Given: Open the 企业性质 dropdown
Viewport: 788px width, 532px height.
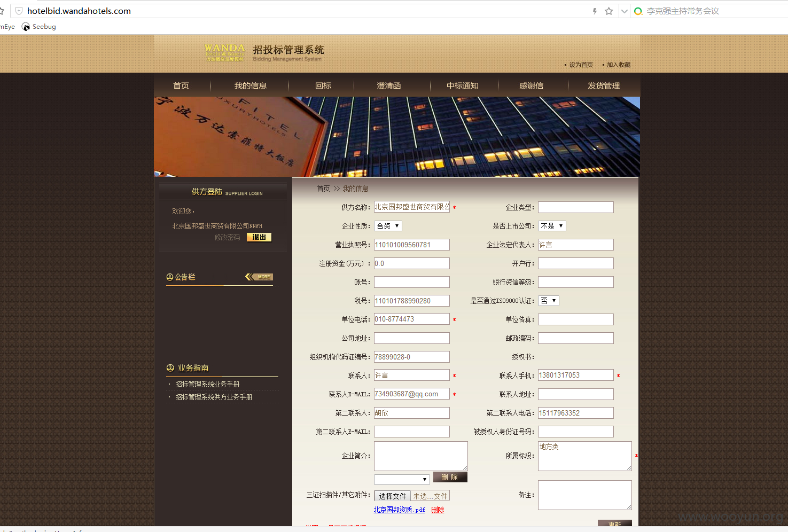Looking at the screenshot, I should tap(388, 226).
